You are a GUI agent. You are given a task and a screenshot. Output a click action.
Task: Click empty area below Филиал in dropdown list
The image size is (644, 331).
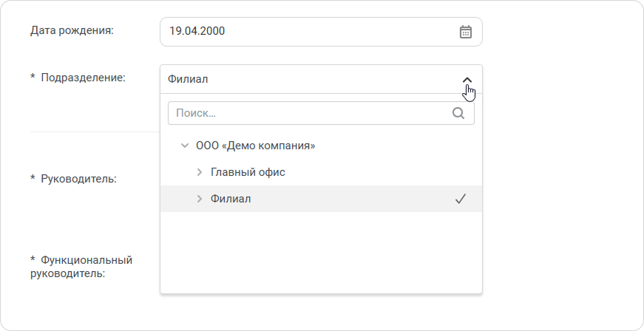[321, 252]
